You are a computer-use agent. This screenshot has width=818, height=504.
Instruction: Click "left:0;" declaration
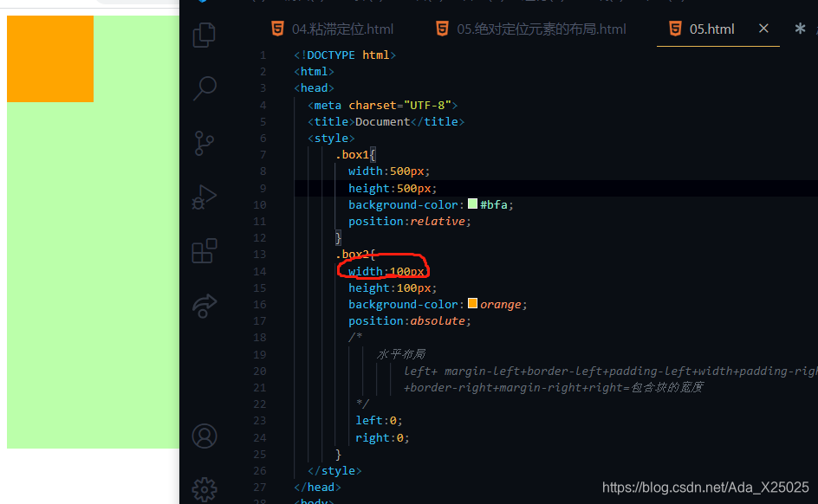click(379, 421)
